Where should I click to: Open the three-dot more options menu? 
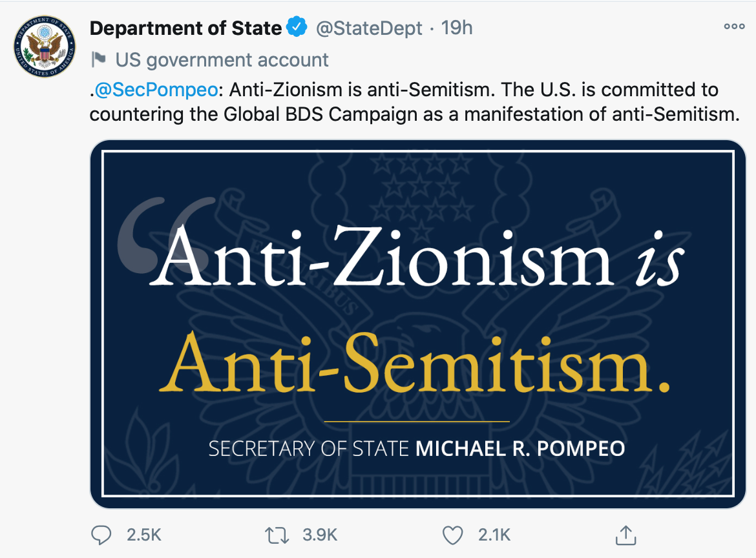pos(734,27)
